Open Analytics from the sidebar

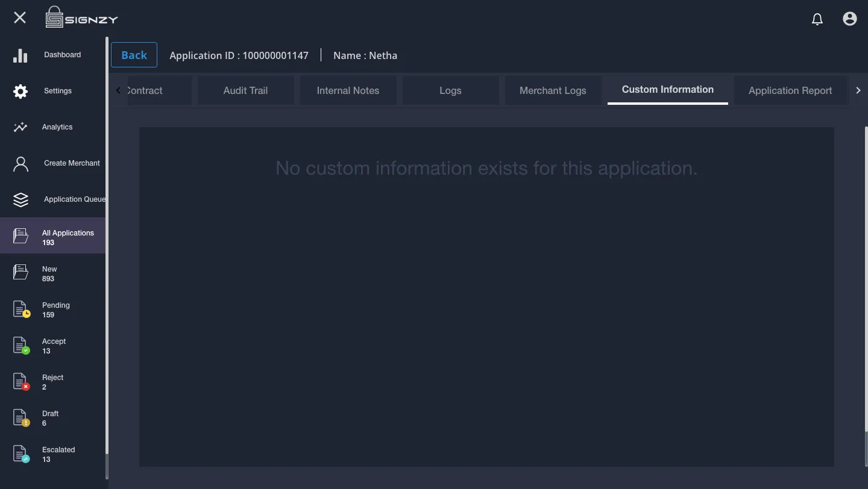coord(52,127)
